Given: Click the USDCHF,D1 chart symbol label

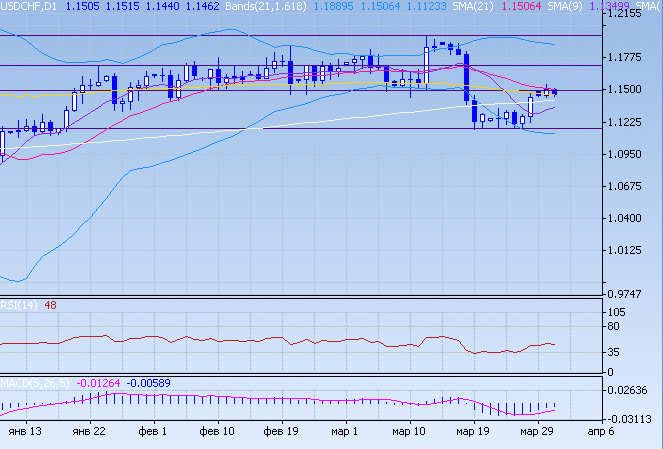Looking at the screenshot, I should click(x=28, y=6).
